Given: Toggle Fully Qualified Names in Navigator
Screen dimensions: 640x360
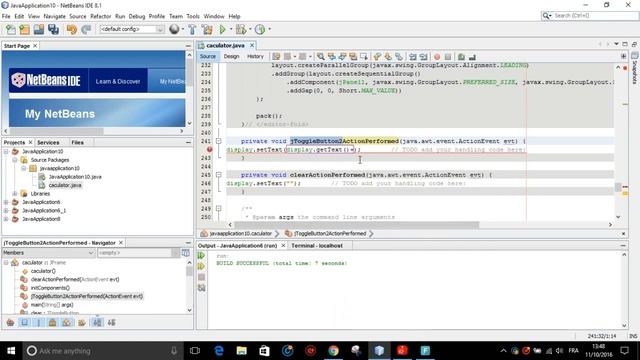Looking at the screenshot, I should [82, 322].
